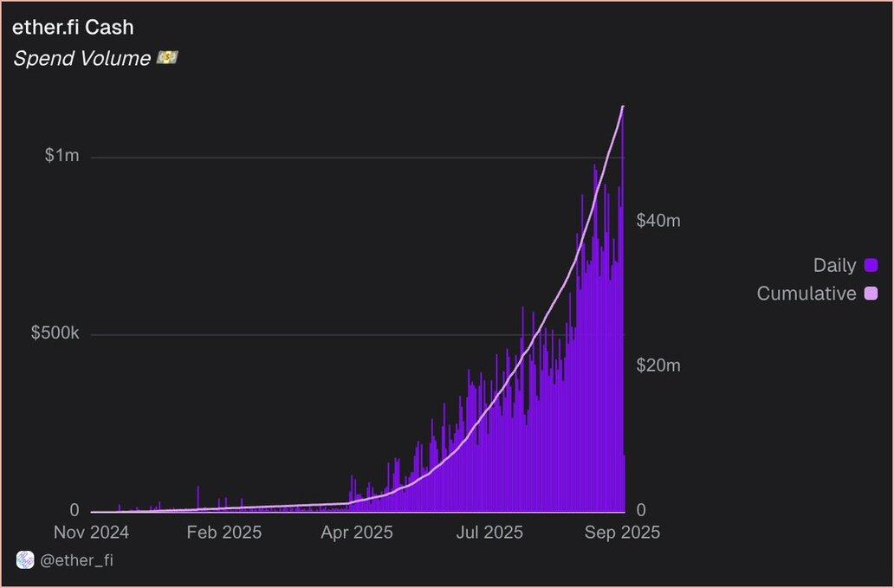The image size is (894, 588).
Task: Click the $40m right axis label
Action: coord(658,221)
